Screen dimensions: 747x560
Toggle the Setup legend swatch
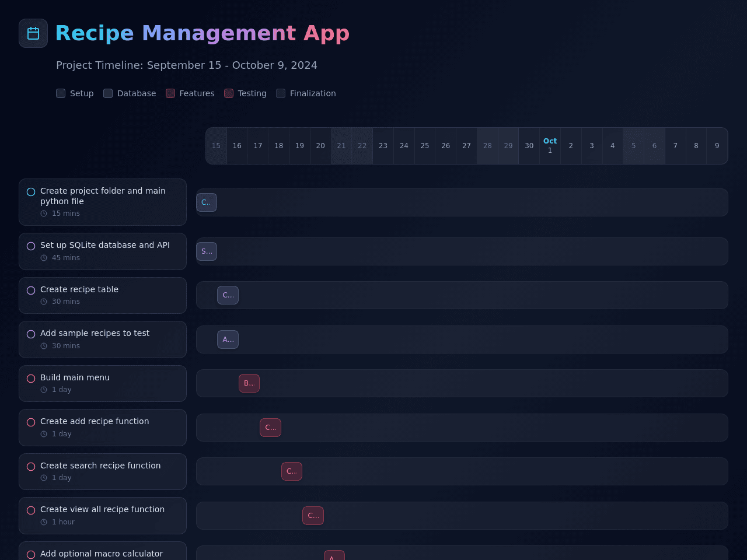tap(61, 93)
